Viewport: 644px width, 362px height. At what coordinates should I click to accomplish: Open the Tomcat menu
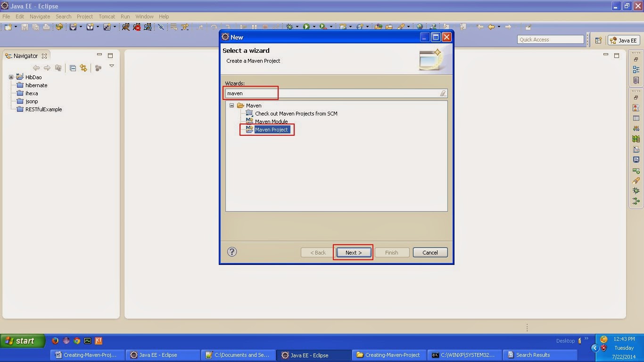107,16
